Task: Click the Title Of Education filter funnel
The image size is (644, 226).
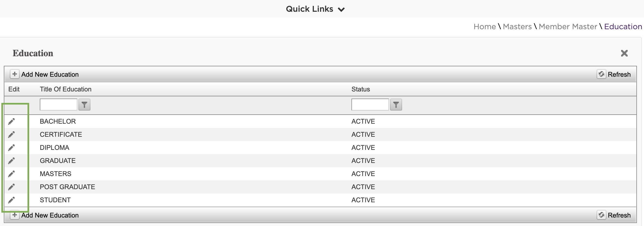Action: [84, 105]
